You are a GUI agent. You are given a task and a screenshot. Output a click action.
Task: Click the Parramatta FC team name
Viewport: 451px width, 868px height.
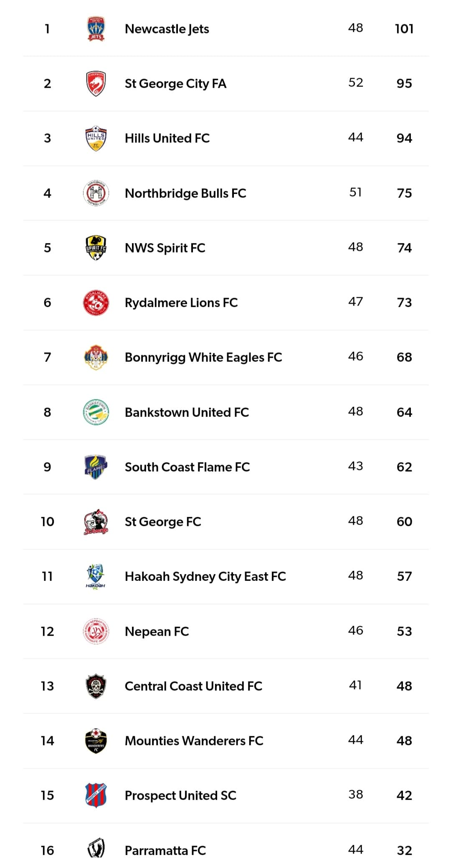(x=165, y=850)
